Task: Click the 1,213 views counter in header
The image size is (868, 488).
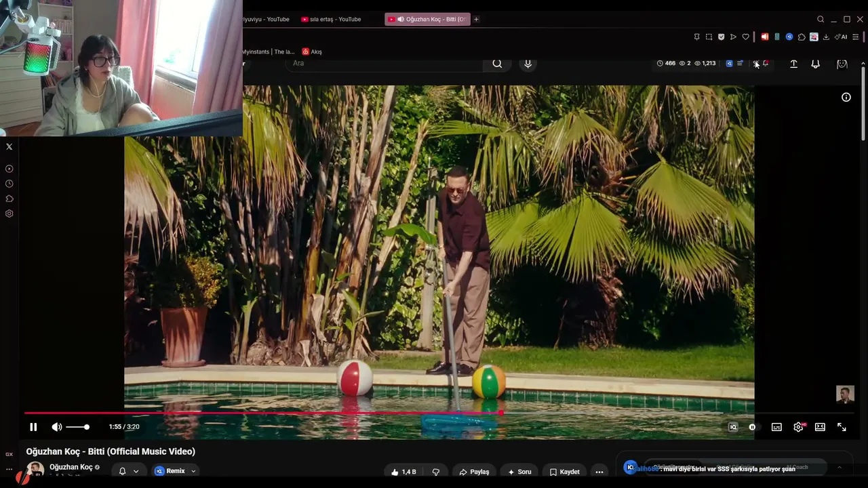Action: 705,63
